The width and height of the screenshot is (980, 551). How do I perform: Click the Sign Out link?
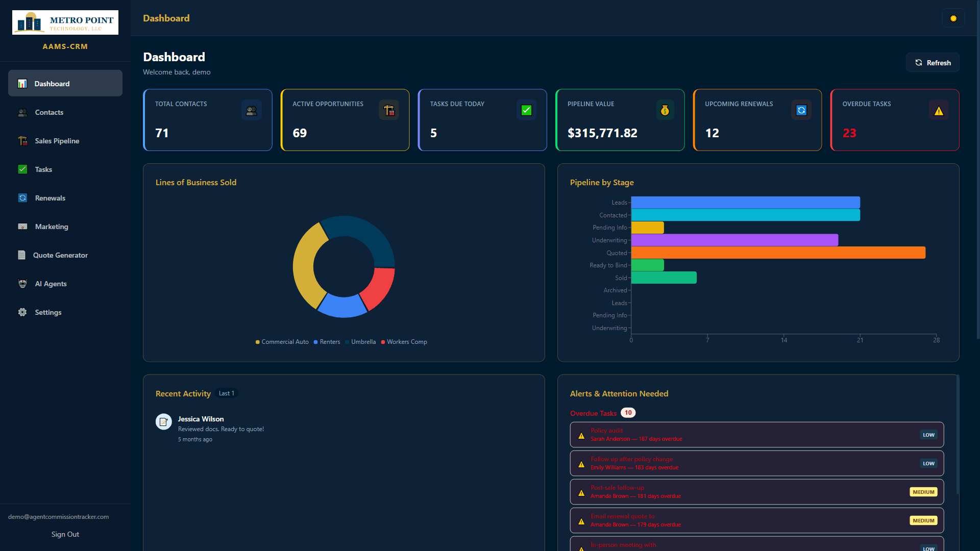click(x=65, y=534)
